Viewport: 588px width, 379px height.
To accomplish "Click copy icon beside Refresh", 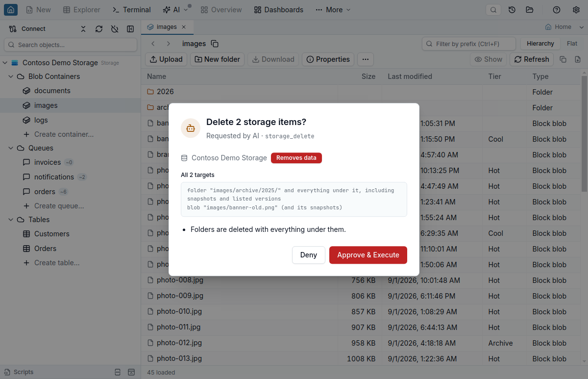I will pos(563,59).
